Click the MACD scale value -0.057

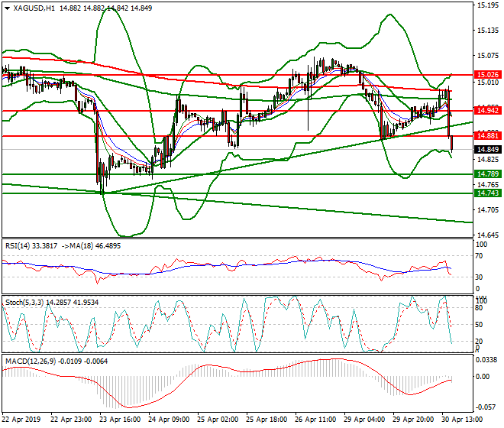point(486,407)
